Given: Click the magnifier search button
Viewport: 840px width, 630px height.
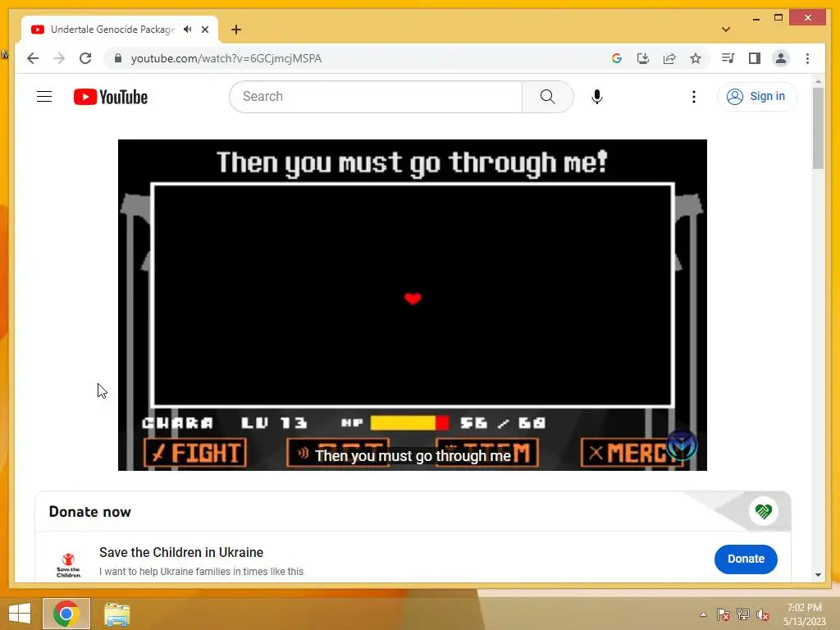Looking at the screenshot, I should point(547,97).
